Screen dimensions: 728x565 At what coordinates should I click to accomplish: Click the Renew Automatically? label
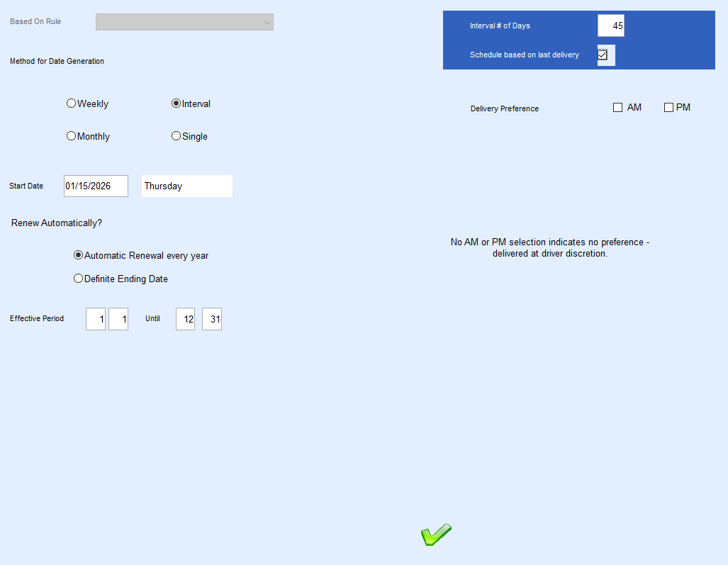57,223
